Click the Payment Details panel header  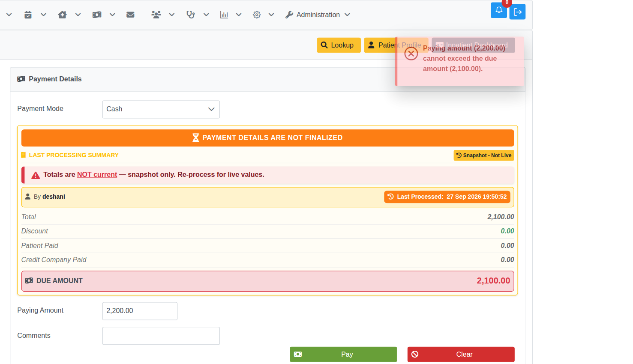[267, 79]
